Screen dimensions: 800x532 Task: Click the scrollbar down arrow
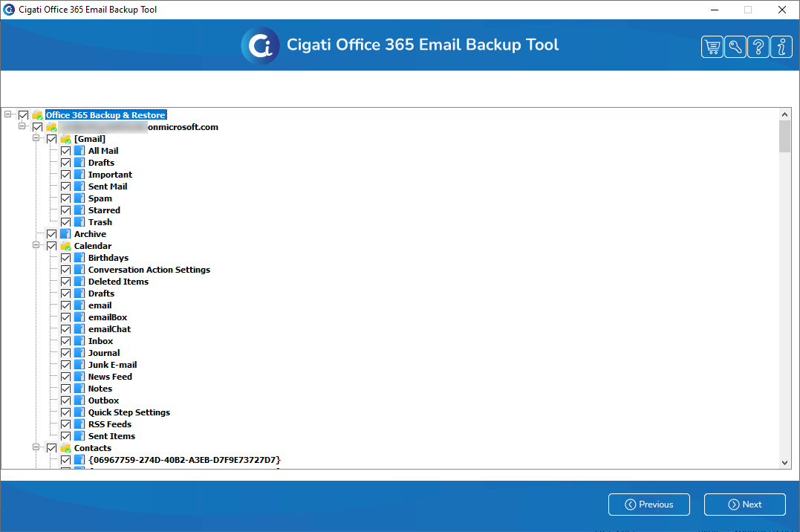(x=784, y=463)
